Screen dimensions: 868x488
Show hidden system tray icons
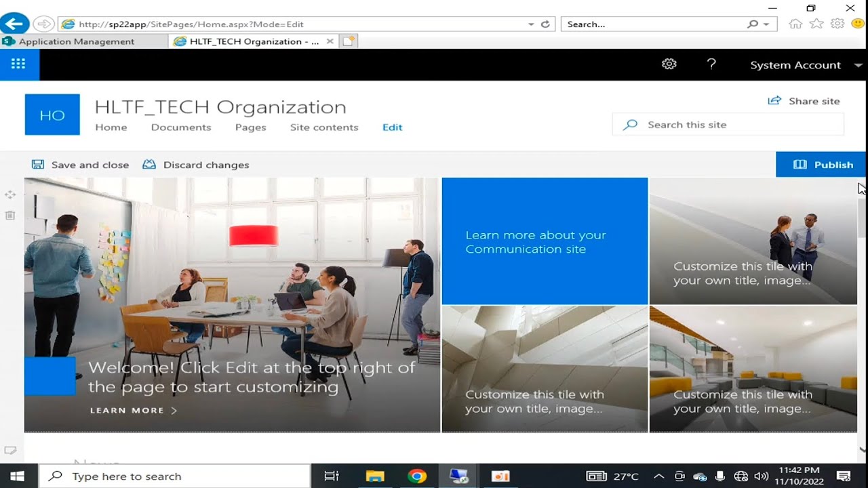point(658,476)
